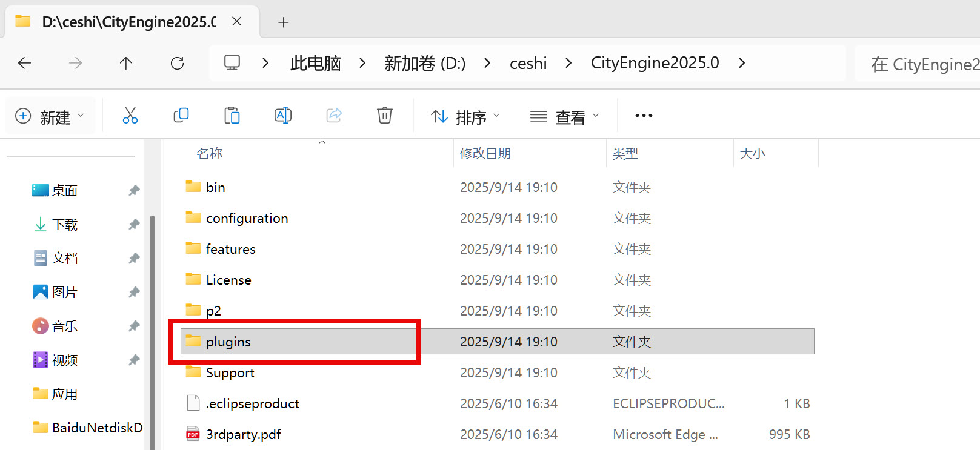Click the Delete trash can icon
980x450 pixels.
(385, 115)
